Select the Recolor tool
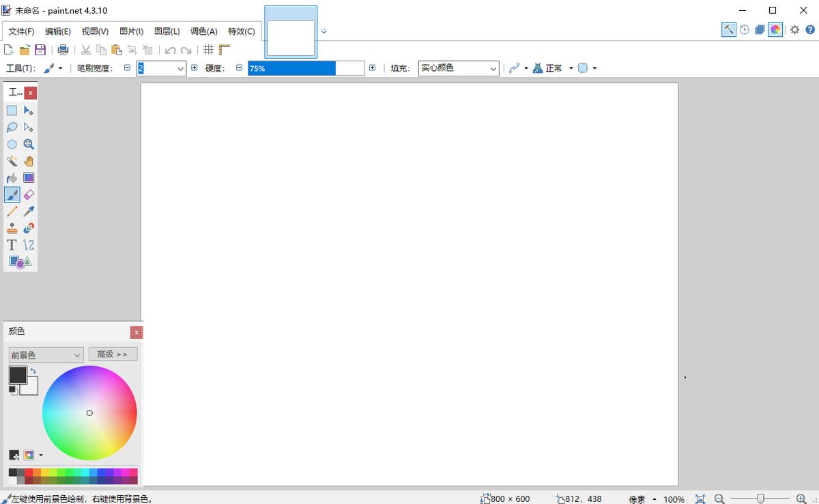The width and height of the screenshot is (819, 504). (29, 228)
